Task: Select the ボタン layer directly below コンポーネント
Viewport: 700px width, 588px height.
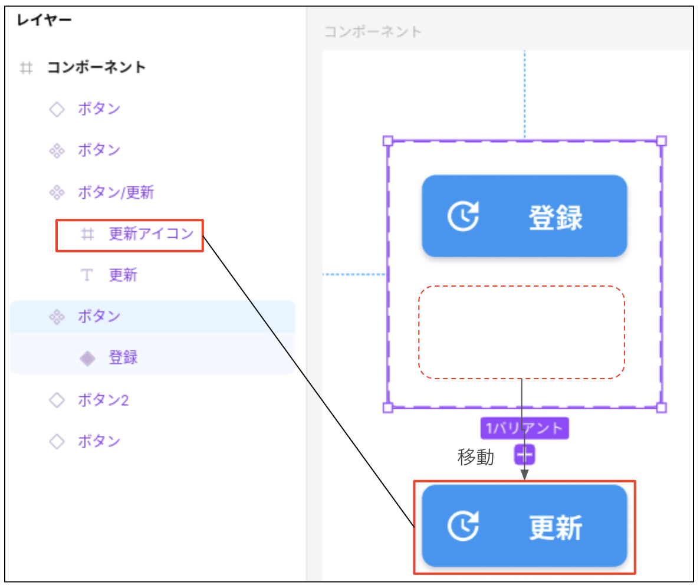Action: [99, 109]
